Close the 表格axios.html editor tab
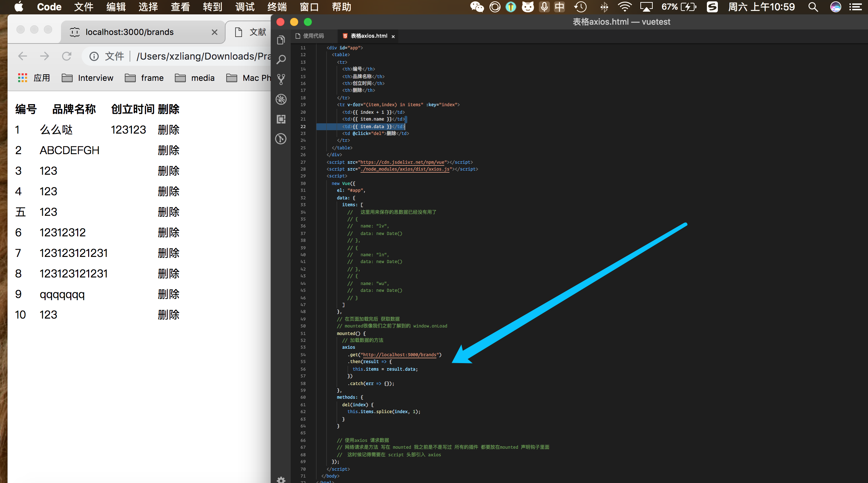Image resolution: width=868 pixels, height=483 pixels. 393,36
